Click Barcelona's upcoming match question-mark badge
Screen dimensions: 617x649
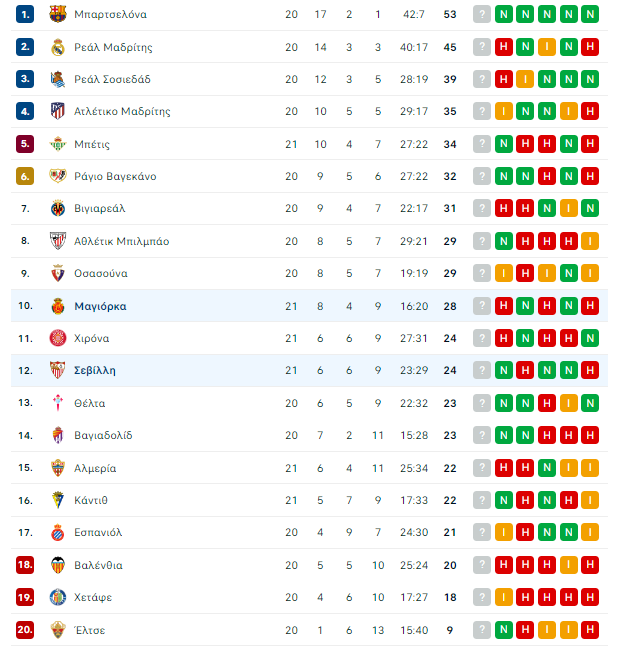482,14
